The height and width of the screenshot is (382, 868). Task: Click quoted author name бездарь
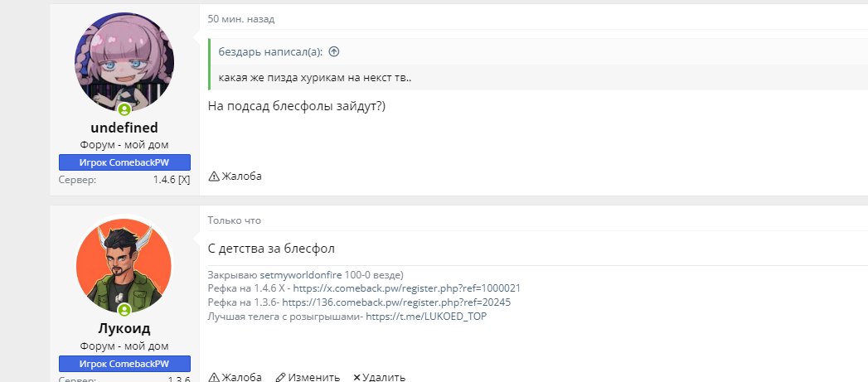[240, 51]
